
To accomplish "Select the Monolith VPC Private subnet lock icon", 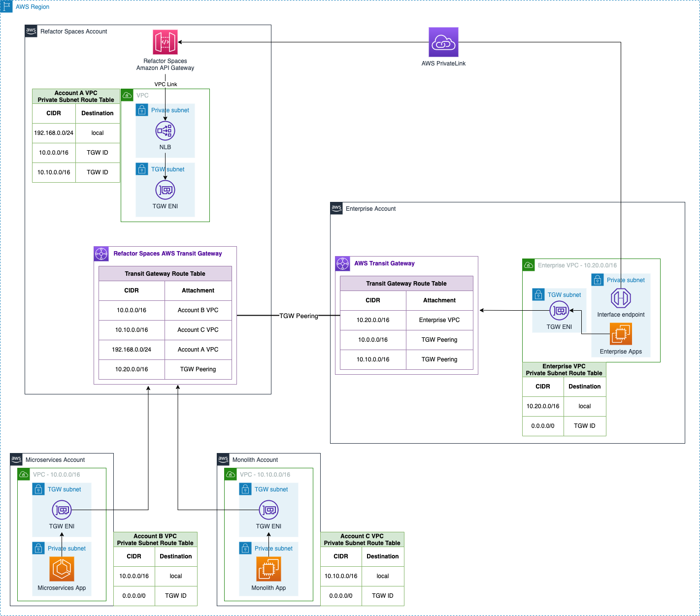I will click(245, 548).
